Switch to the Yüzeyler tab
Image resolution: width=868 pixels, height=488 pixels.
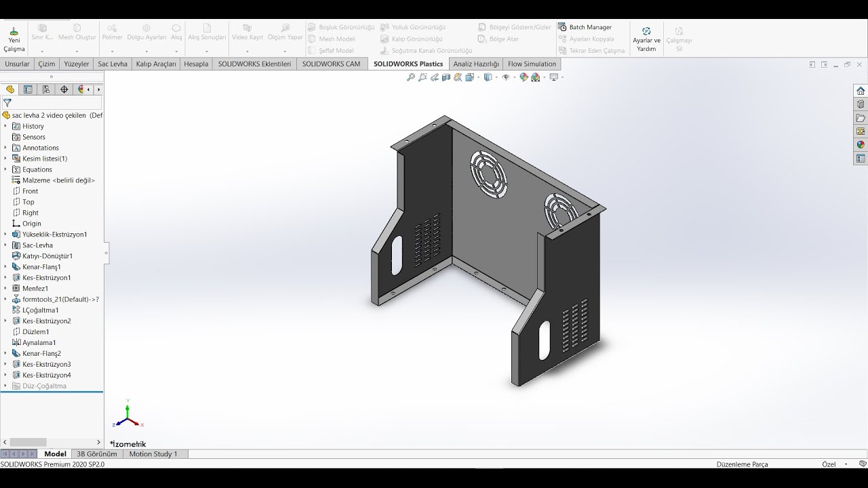pyautogui.click(x=77, y=64)
